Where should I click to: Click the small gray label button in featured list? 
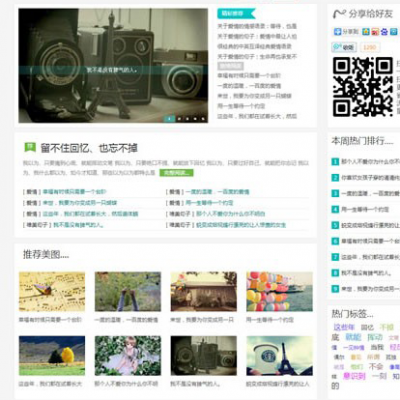(230, 66)
